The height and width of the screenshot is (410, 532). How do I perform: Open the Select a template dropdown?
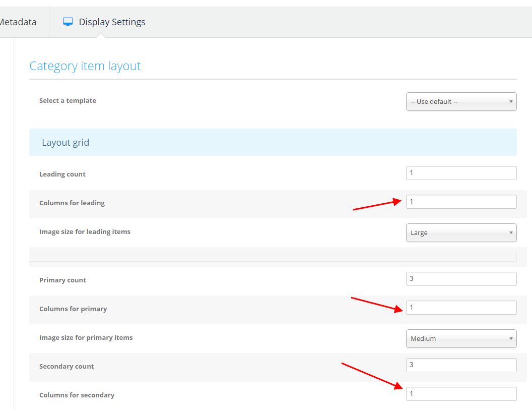click(x=461, y=101)
